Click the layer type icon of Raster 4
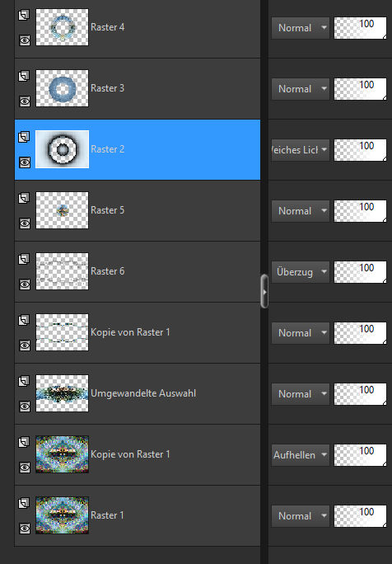The width and height of the screenshot is (392, 564). [24, 15]
